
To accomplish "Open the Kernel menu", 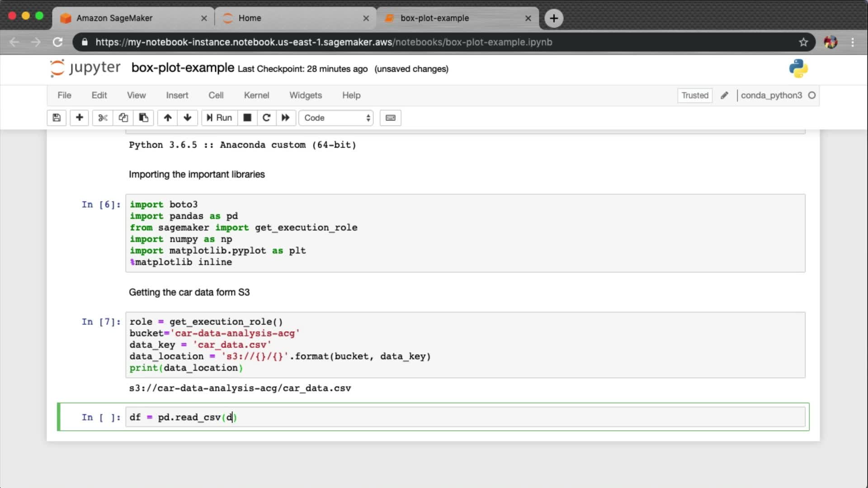I will (x=256, y=95).
